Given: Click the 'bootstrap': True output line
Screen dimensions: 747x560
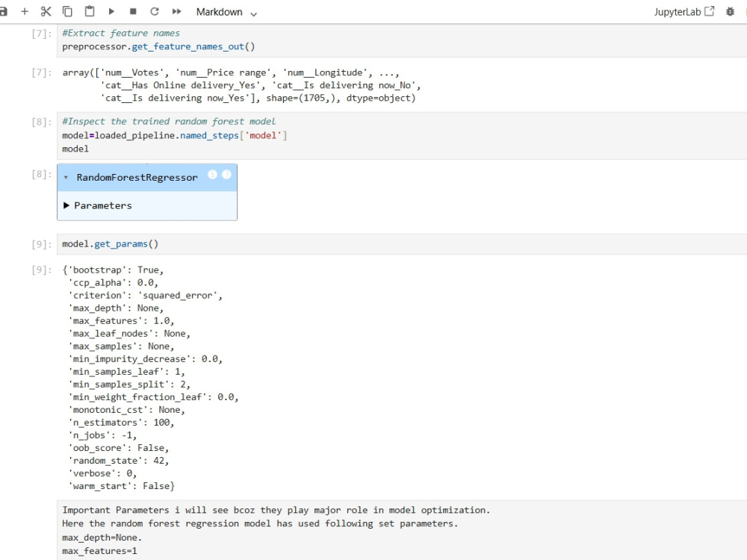Looking at the screenshot, I should coord(113,270).
